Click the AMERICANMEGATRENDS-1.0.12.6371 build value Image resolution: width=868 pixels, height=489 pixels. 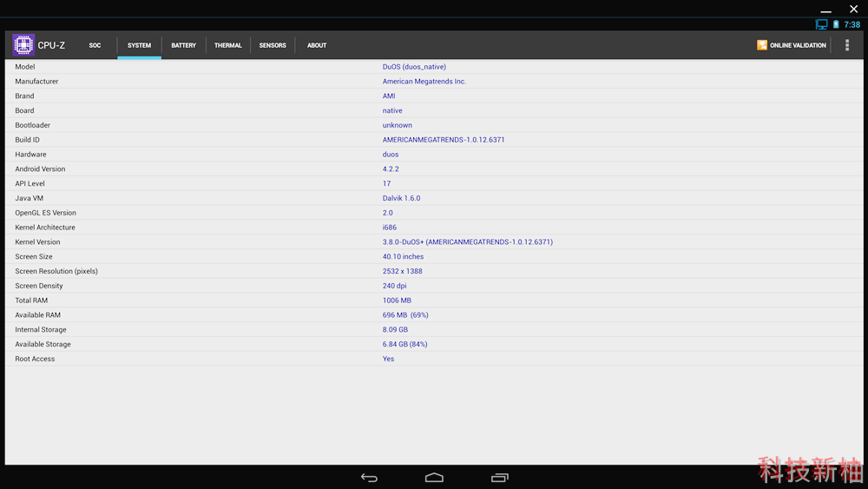[x=444, y=140]
